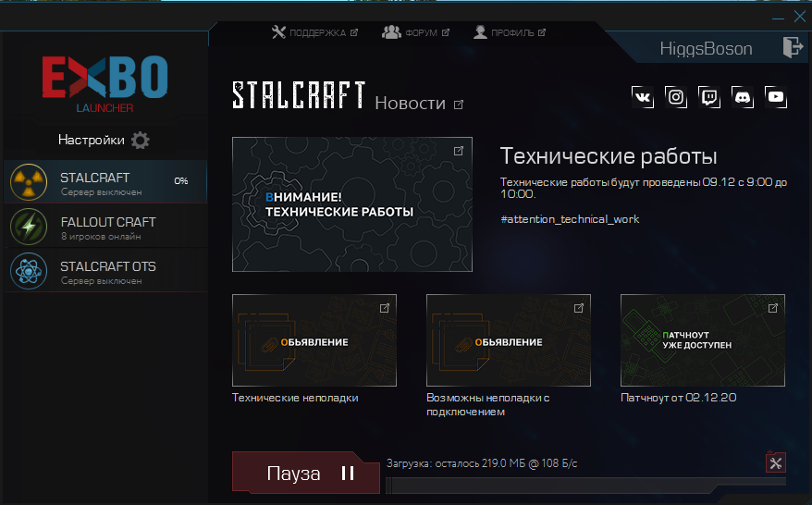Click the 8 игроков онлайн status

[101, 237]
